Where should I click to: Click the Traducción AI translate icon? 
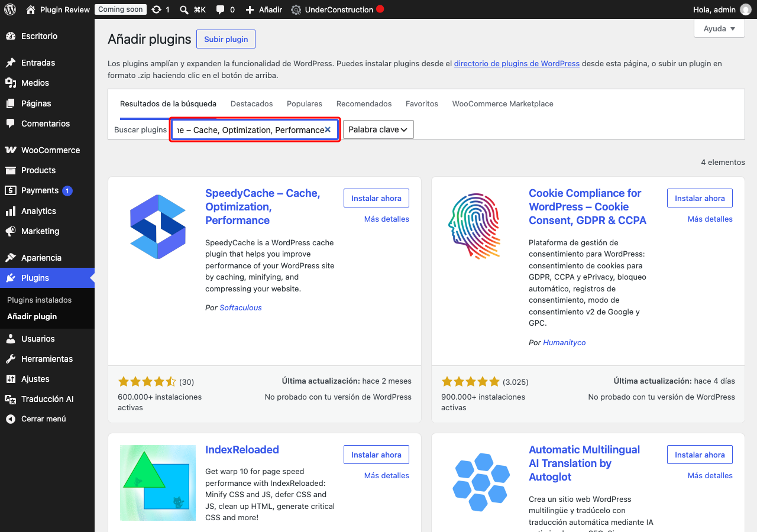(x=11, y=400)
